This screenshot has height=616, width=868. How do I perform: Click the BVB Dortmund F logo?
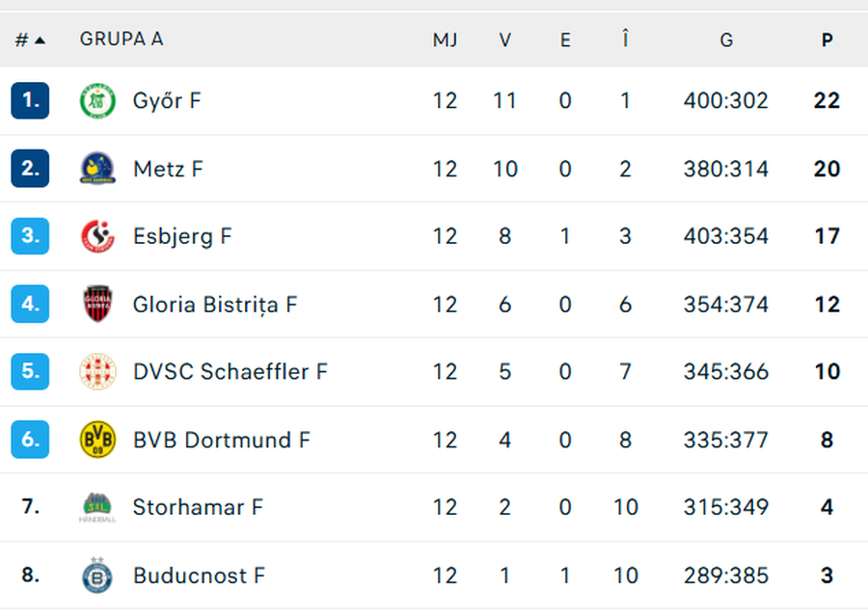click(97, 440)
